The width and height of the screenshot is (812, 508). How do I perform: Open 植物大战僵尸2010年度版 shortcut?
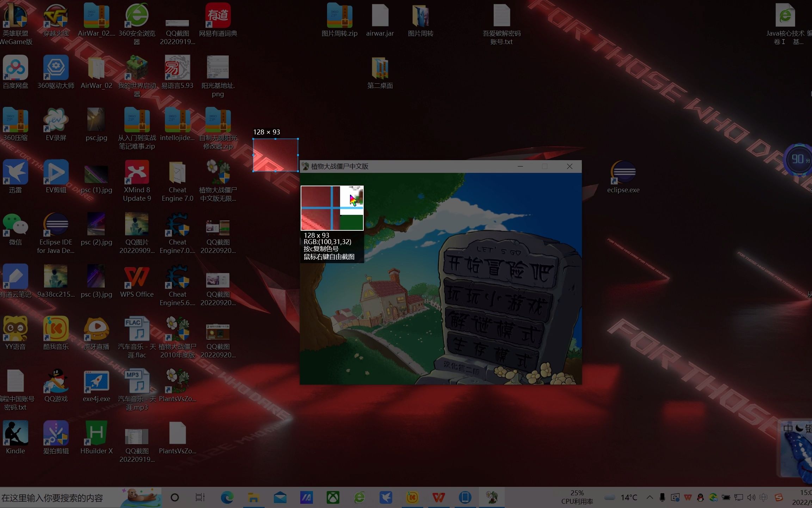pos(177,337)
